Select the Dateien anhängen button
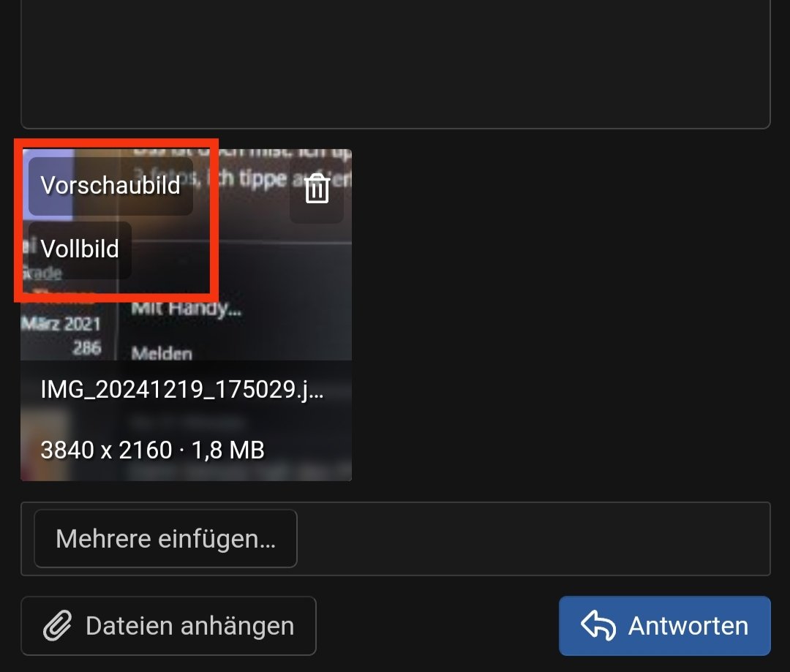This screenshot has width=790, height=672. (168, 626)
